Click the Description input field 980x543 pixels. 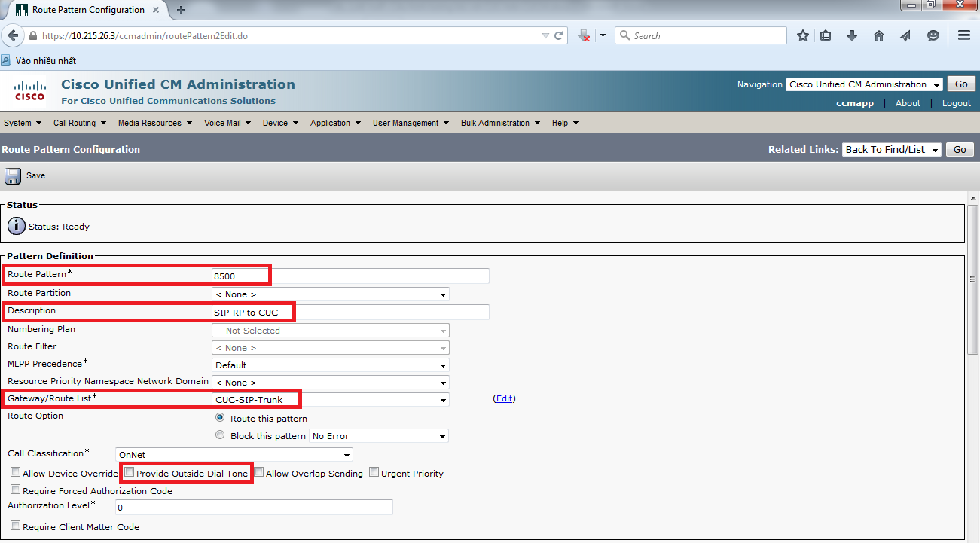[350, 312]
